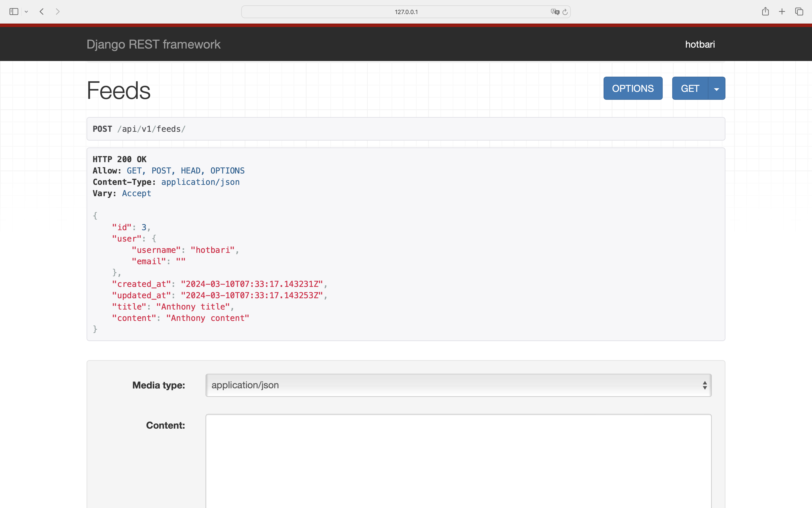
Task: Select the title value "Anthony title"
Action: tap(193, 307)
